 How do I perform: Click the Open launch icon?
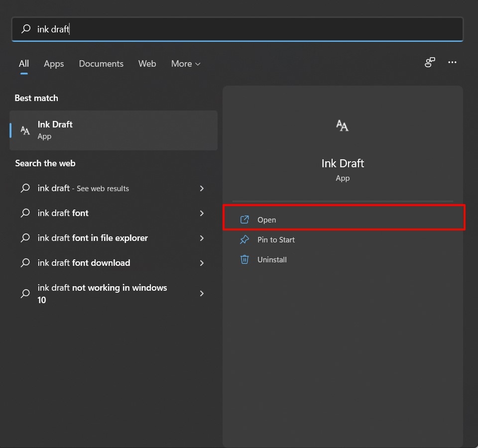(x=244, y=220)
